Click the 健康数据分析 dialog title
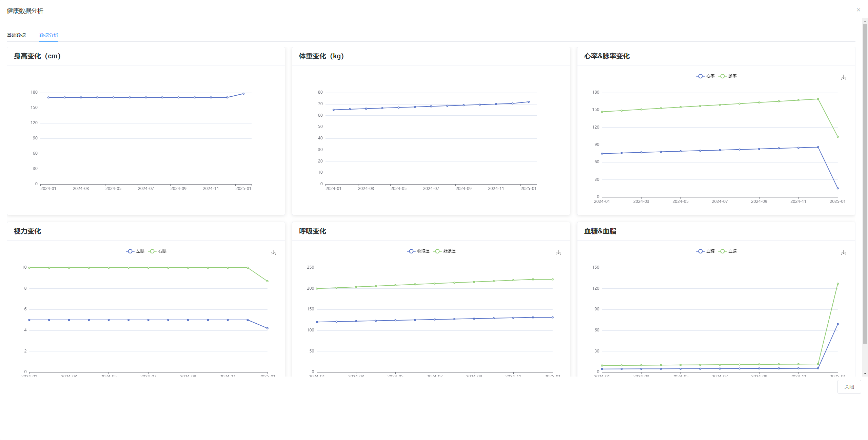 [x=25, y=11]
